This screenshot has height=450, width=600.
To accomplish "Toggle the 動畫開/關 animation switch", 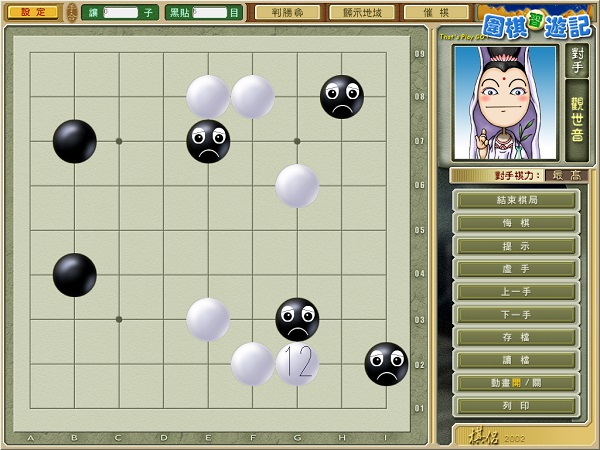I will 516,383.
